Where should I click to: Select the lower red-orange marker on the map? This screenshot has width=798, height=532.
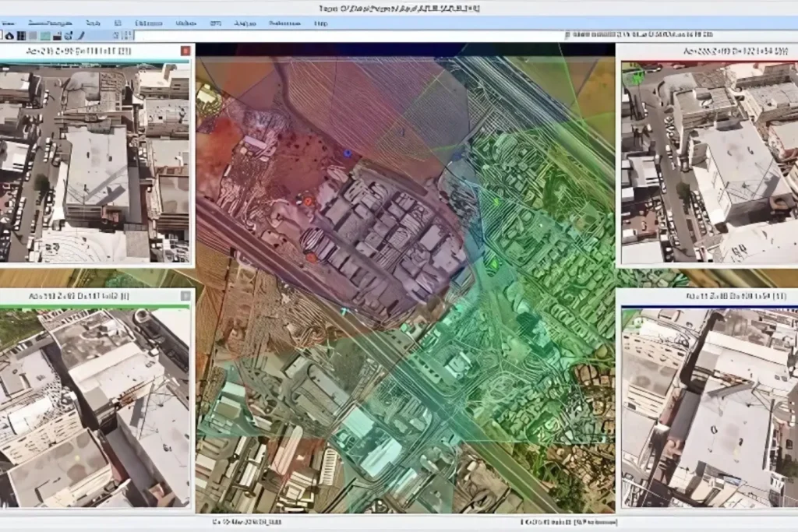point(310,256)
